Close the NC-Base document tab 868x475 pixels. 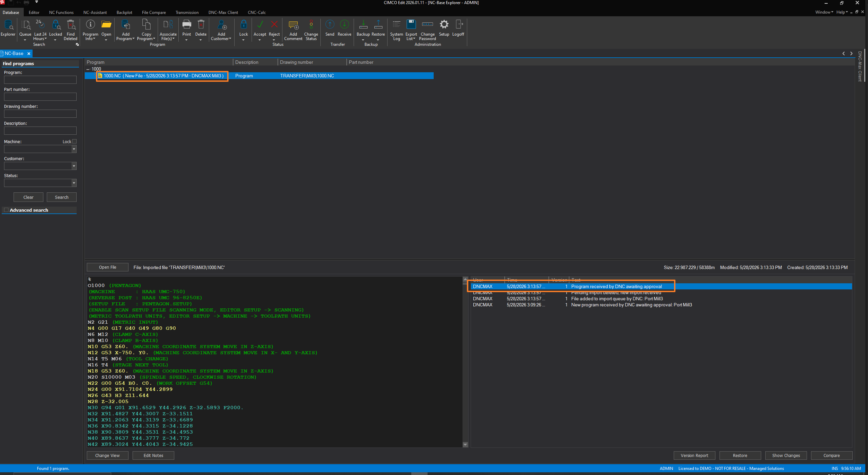29,54
